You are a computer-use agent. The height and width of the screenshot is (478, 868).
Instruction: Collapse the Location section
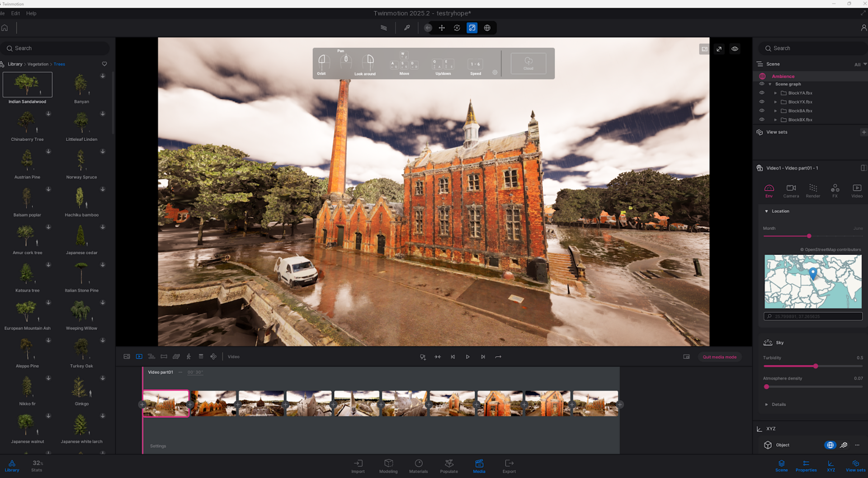point(766,211)
